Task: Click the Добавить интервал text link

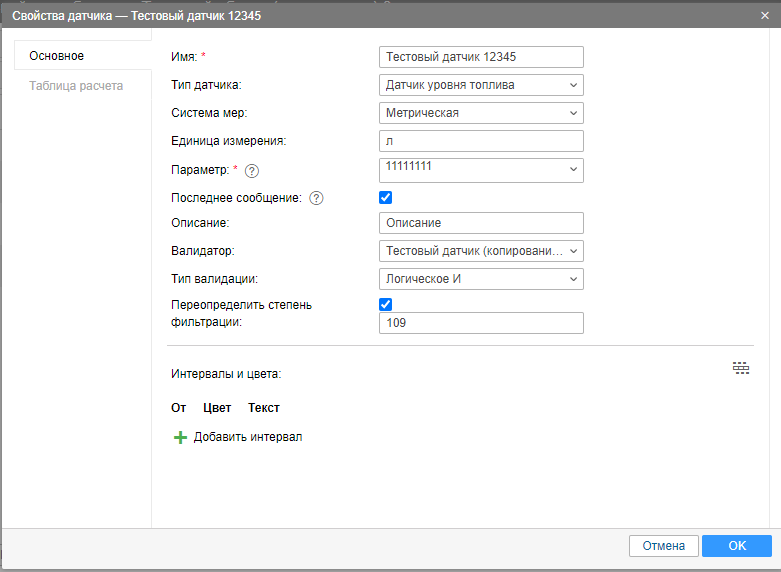Action: point(248,437)
